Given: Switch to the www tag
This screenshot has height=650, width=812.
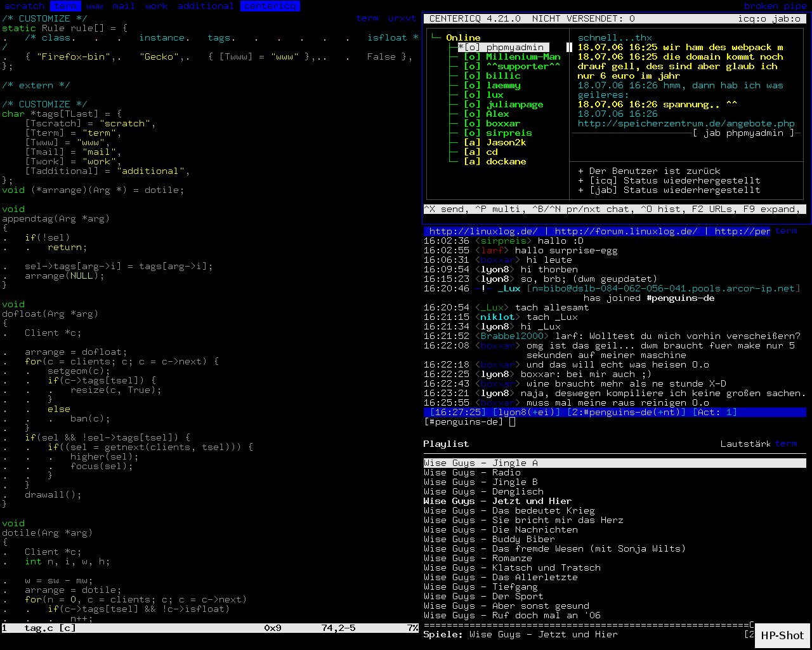Looking at the screenshot, I should coord(95,6).
